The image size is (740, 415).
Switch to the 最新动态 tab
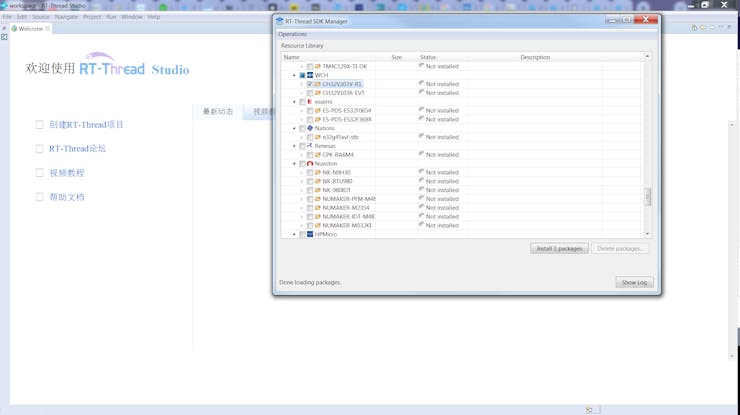(218, 112)
